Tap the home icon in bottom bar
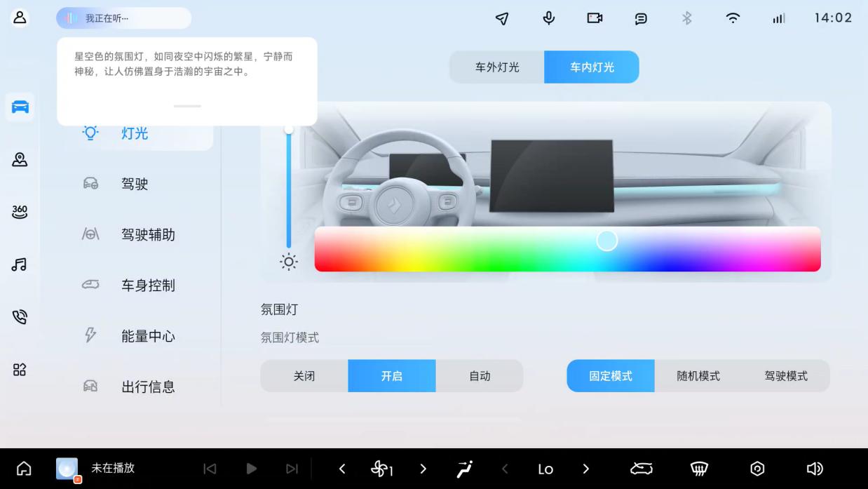This screenshot has height=489, width=868. pyautogui.click(x=24, y=469)
